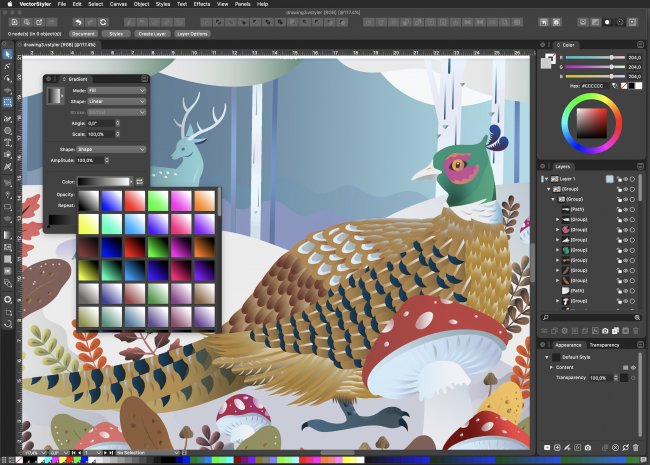Switch to the Transparency tab

(x=603, y=345)
